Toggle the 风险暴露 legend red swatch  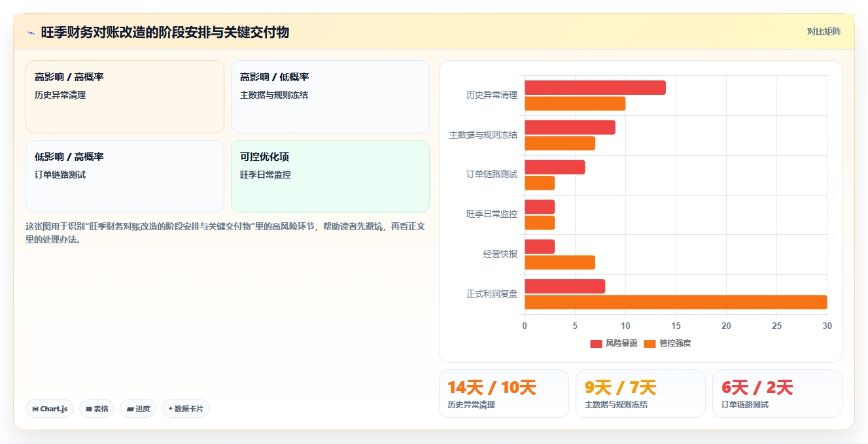point(596,343)
